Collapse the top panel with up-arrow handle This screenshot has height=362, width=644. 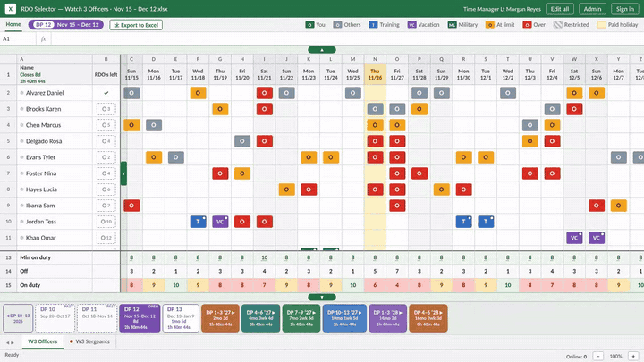pos(322,50)
